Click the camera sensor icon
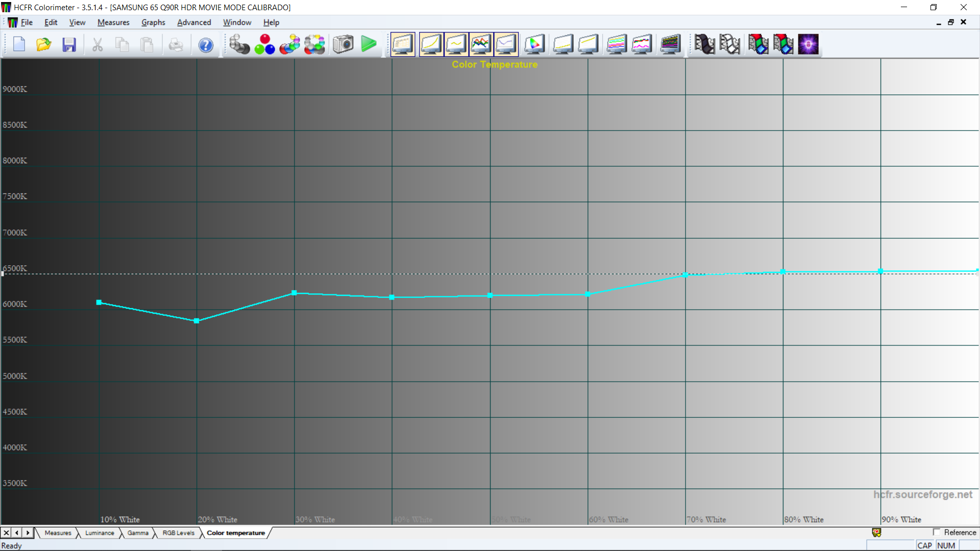 point(343,45)
